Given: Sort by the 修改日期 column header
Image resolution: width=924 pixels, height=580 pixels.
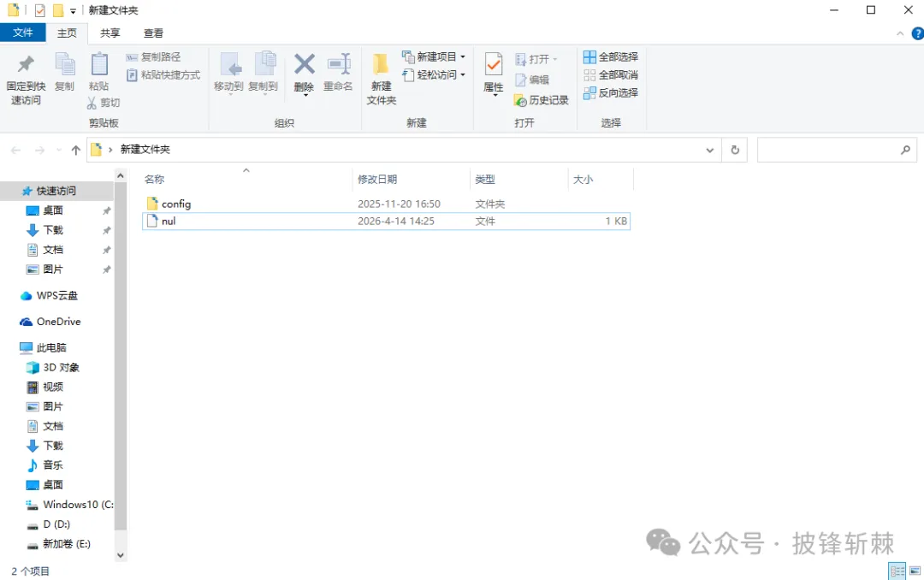Looking at the screenshot, I should (377, 180).
